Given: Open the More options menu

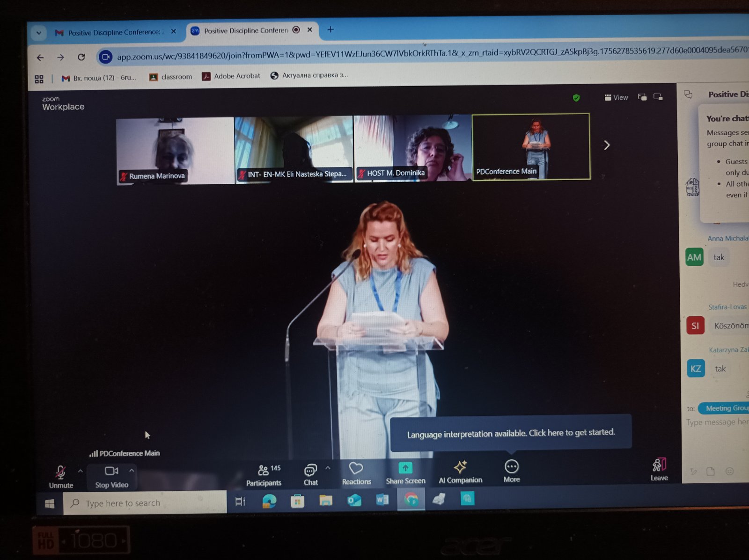Looking at the screenshot, I should 511,471.
